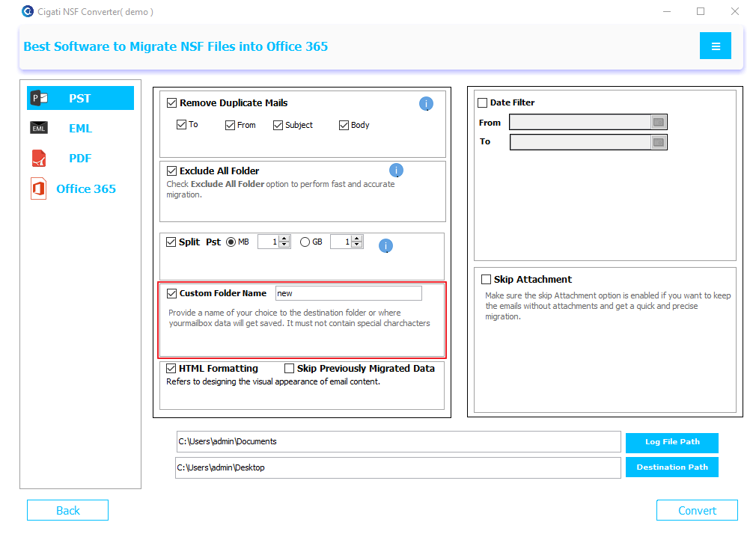Enable the Skip Attachment checkbox
This screenshot has height=543, width=756.
486,280
